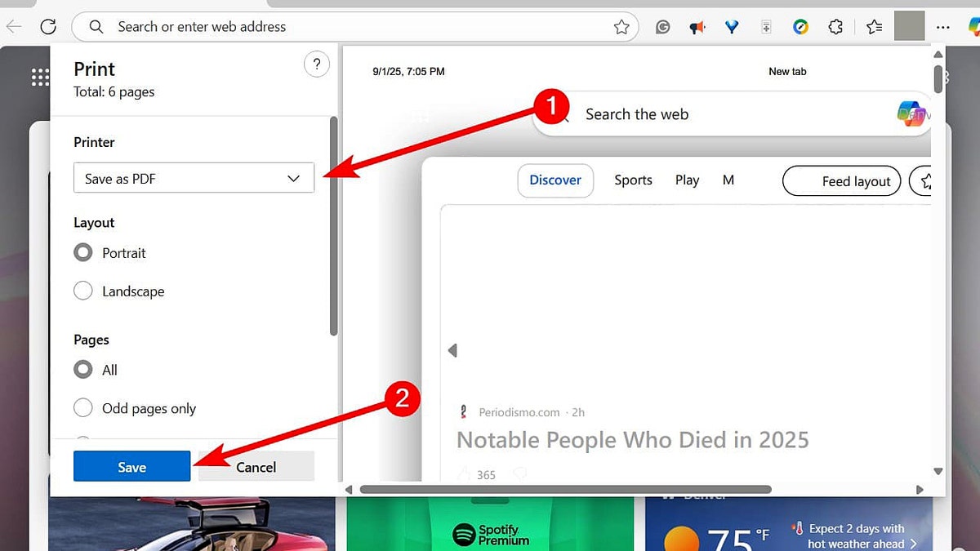This screenshot has width=980, height=551.
Task: Select the Portrait layout option
Action: click(x=83, y=252)
